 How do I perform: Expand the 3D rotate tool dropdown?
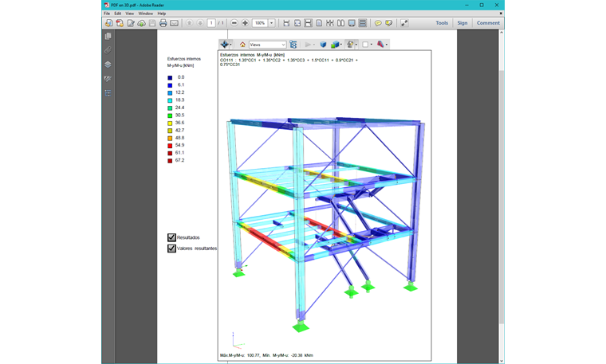coord(230,45)
